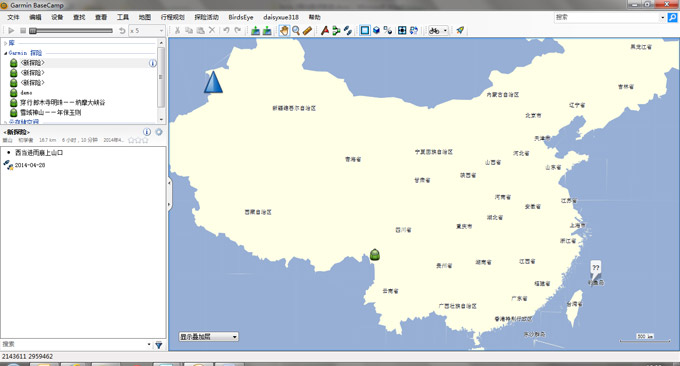The width and height of the screenshot is (680, 366).
Task: Select the new track footprints tool
Action: point(347,30)
